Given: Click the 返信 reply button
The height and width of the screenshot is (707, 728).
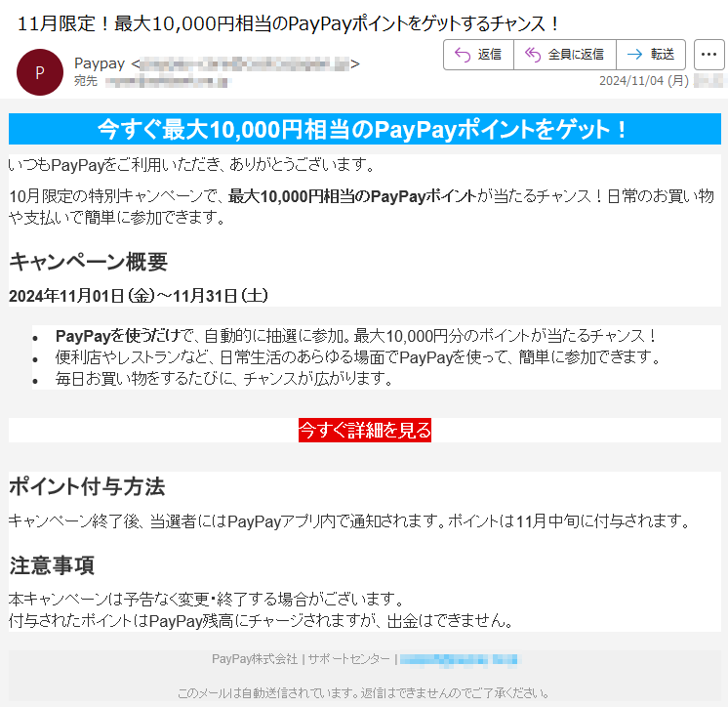Looking at the screenshot, I should [479, 55].
